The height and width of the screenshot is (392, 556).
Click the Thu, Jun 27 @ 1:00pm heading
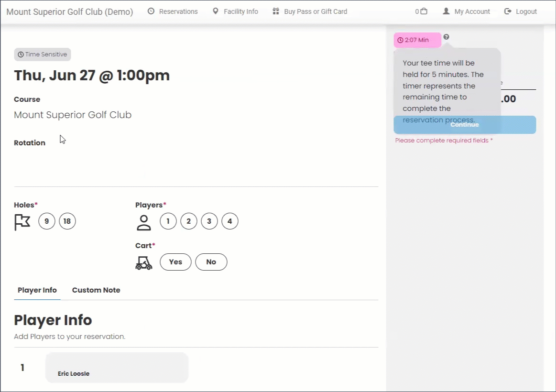coord(92,76)
